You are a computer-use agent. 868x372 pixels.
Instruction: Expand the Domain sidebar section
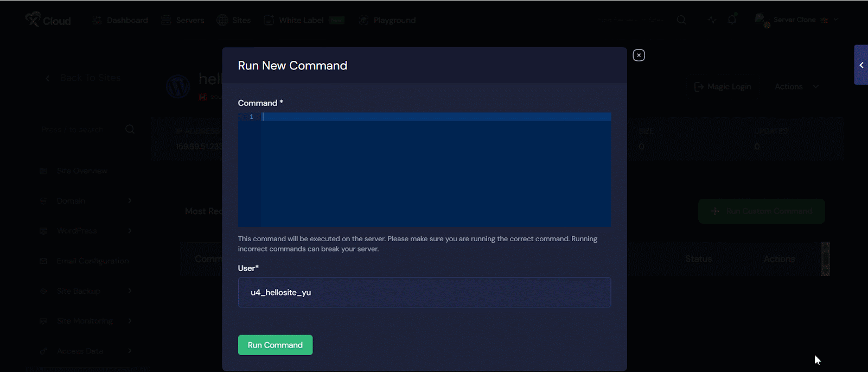87,201
